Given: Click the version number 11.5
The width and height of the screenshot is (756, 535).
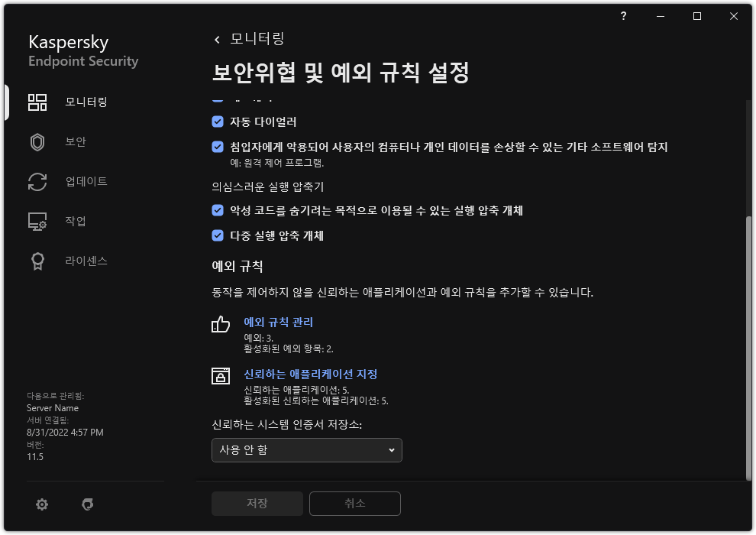Looking at the screenshot, I should coord(35,457).
